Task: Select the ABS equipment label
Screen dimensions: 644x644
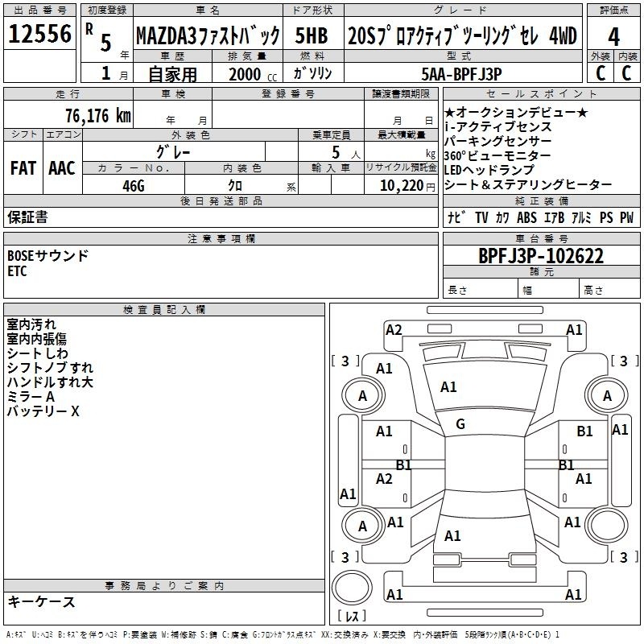Action: click(x=526, y=218)
